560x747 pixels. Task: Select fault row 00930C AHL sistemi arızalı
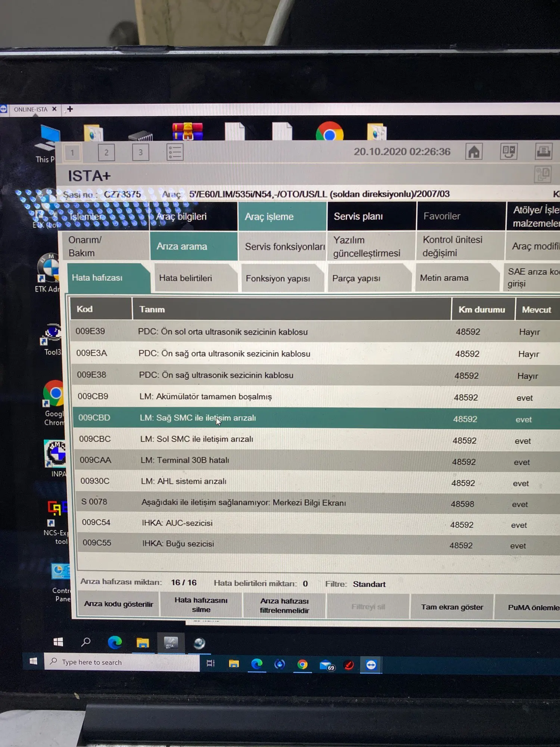coord(318,482)
